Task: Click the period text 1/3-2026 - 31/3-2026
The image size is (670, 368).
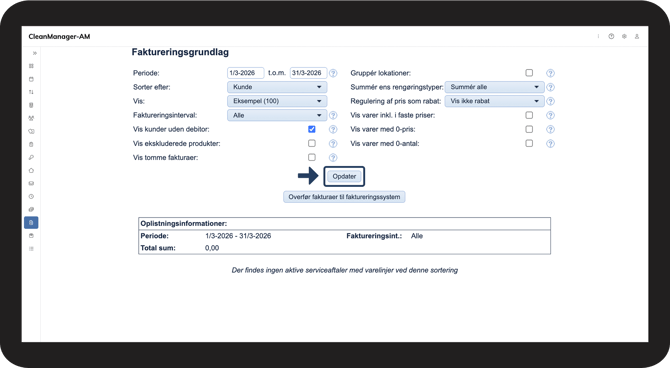Action: click(238, 236)
